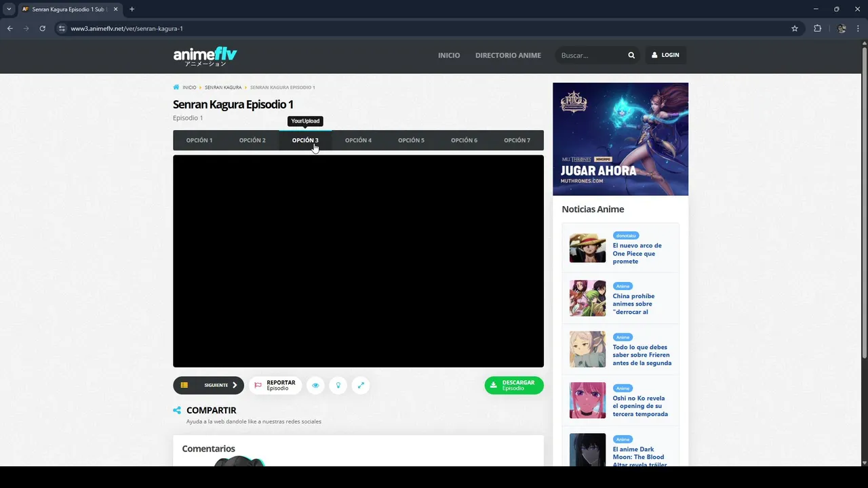Open 'Todo lo que debes saber sobre Frieren' headline
This screenshot has height=488, width=868.
(x=642, y=355)
